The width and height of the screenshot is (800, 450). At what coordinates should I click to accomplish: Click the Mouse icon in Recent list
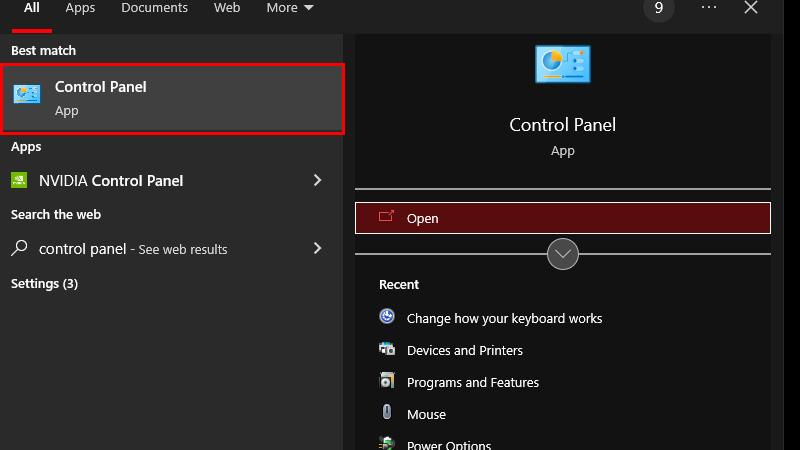click(x=387, y=412)
